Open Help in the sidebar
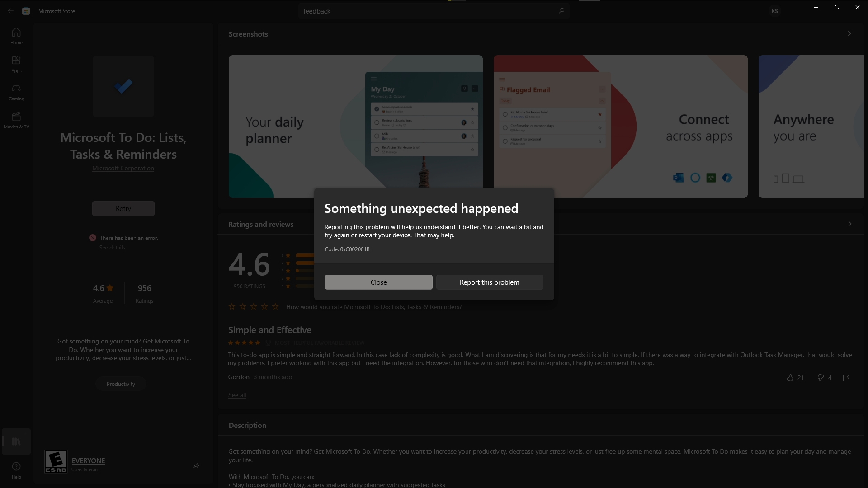Screen dimensions: 868x488 pyautogui.click(x=16, y=470)
